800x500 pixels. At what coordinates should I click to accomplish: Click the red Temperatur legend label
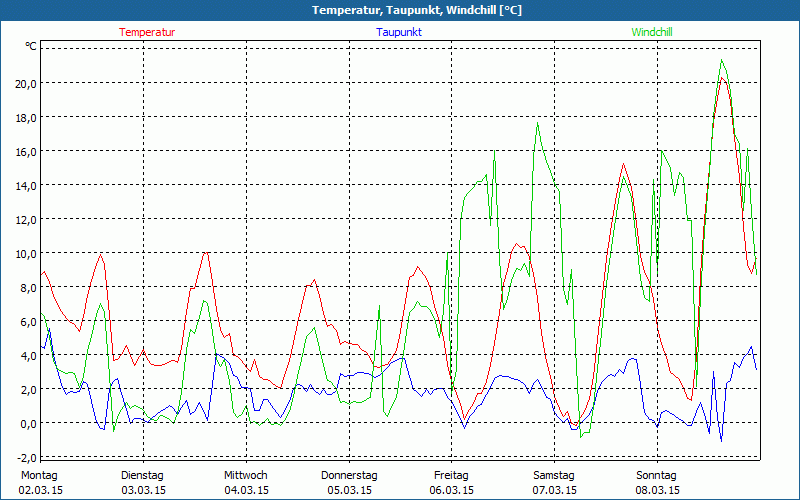click(x=147, y=32)
